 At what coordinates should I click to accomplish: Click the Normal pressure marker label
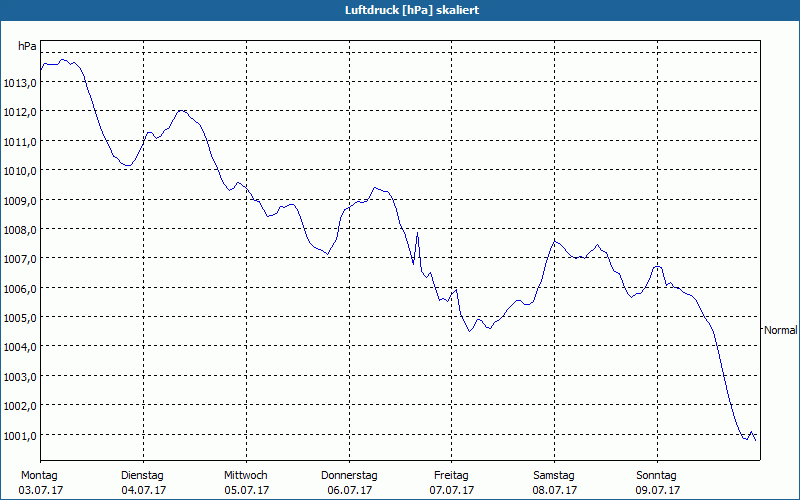(780, 330)
